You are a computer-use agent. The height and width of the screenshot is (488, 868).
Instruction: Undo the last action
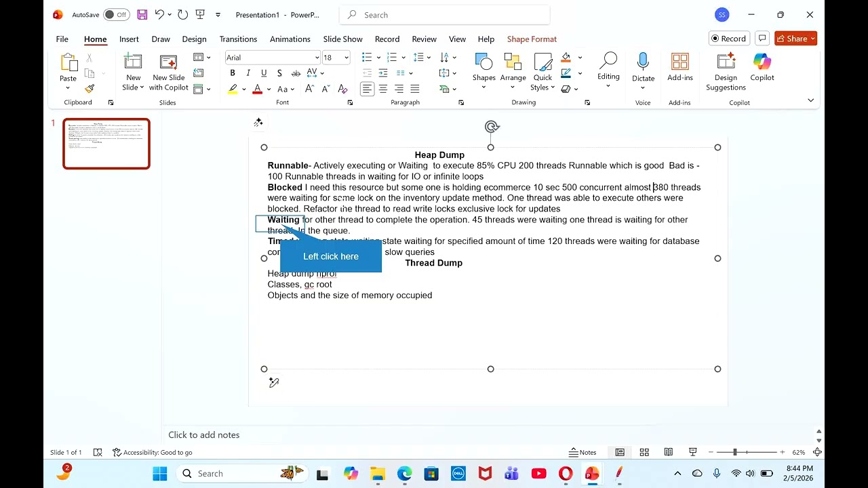coord(159,14)
